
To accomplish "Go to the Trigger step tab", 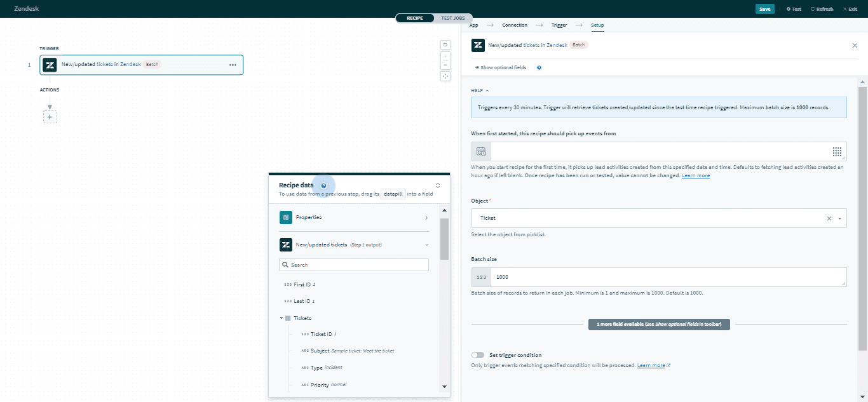I will (x=559, y=25).
